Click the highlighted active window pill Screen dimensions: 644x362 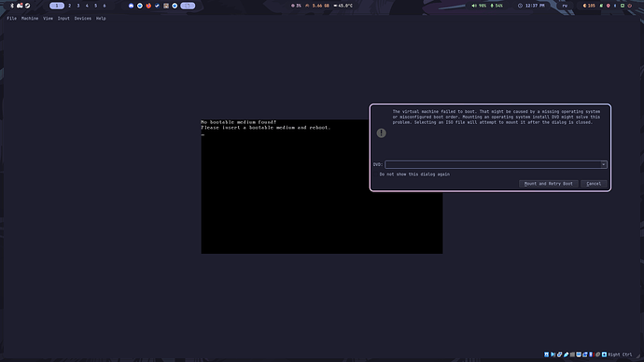click(188, 6)
